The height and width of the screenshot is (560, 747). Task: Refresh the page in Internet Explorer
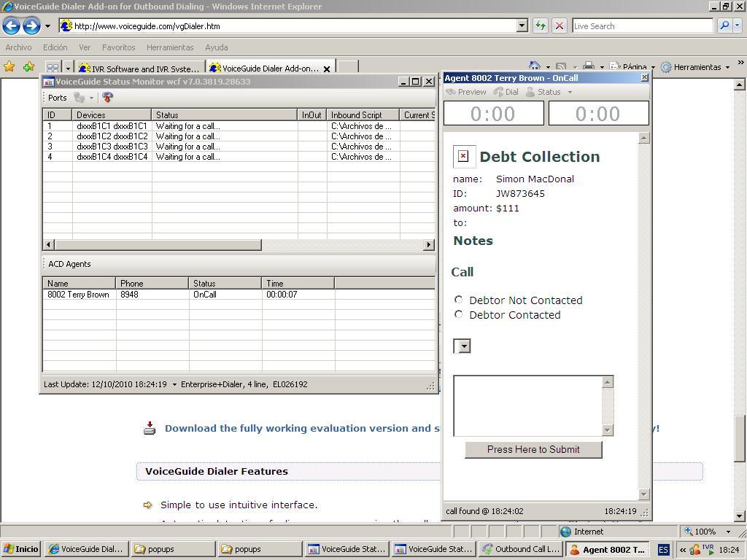541,26
